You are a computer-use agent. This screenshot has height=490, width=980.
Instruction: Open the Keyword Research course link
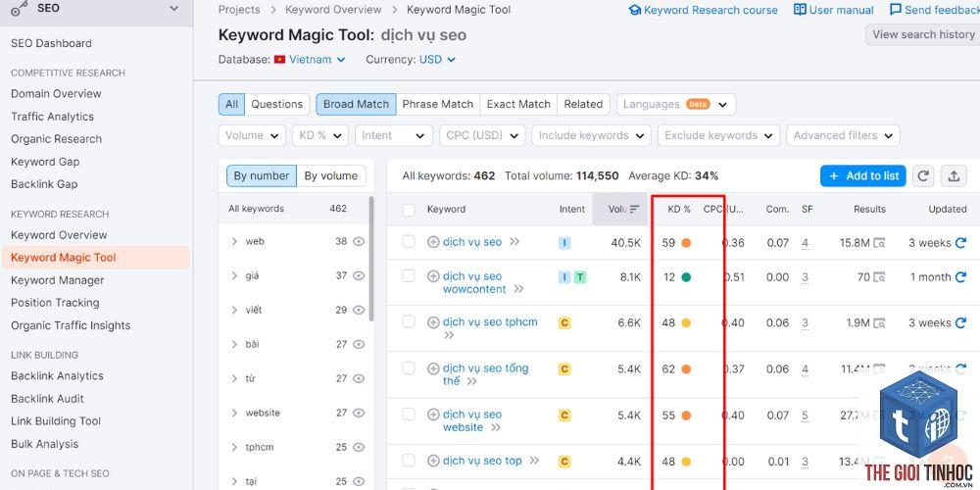[703, 10]
